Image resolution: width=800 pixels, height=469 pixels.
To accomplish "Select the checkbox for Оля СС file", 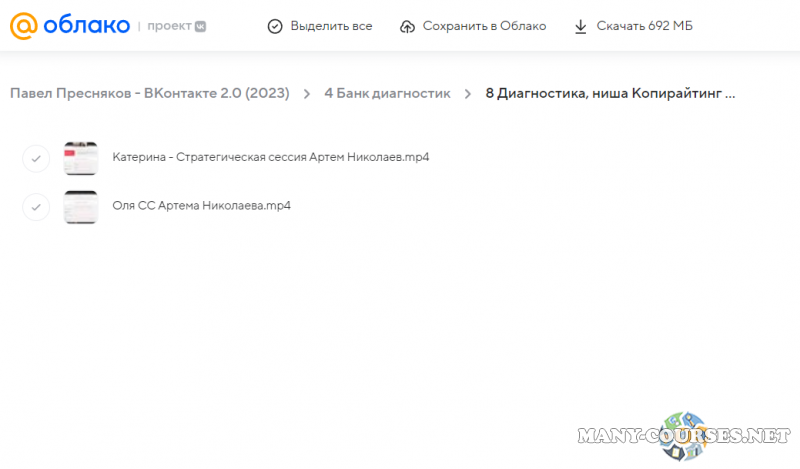I will [36, 207].
